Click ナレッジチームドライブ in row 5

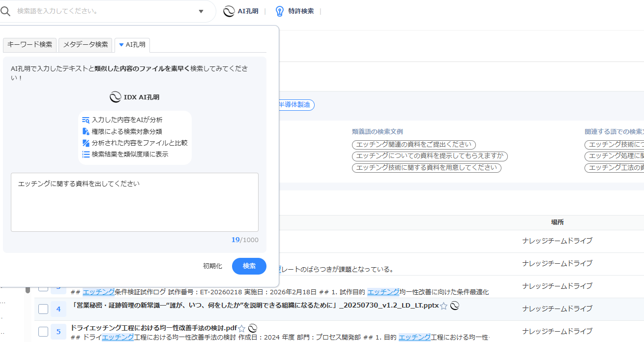coord(557,331)
